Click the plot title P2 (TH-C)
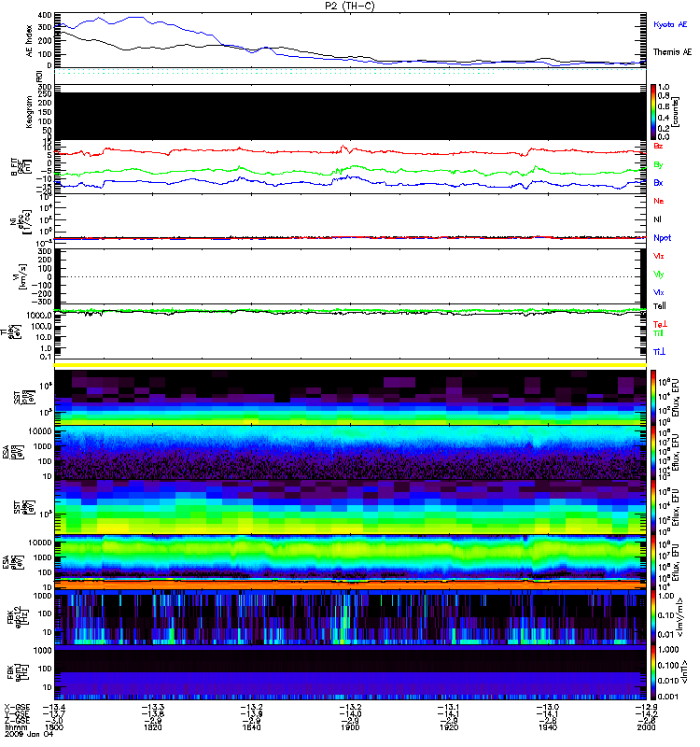The height and width of the screenshot is (747, 700). [350, 6]
